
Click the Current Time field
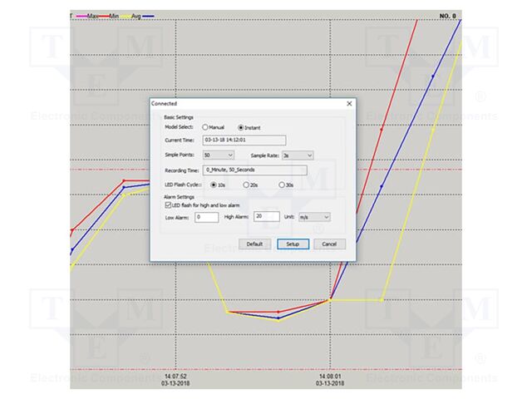[x=244, y=140]
